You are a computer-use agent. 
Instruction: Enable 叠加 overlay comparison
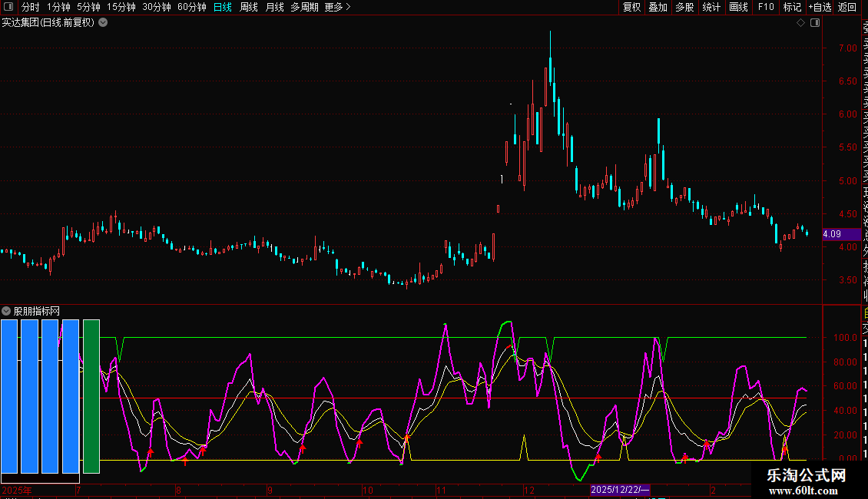tap(658, 7)
